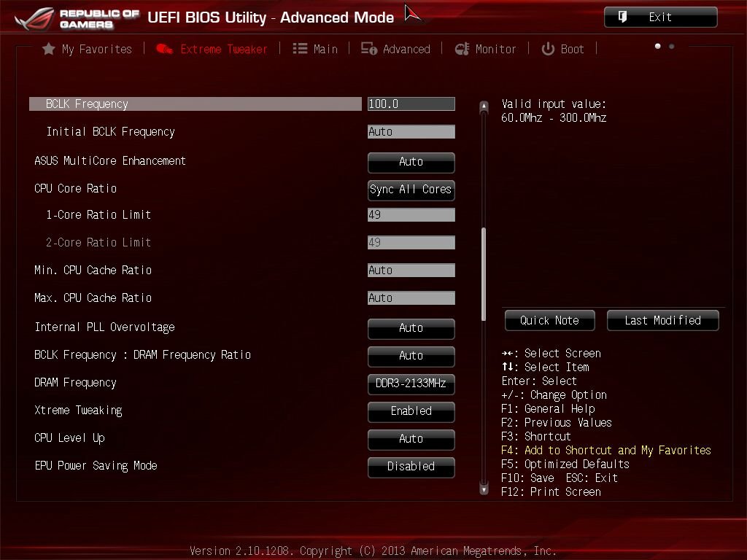747x560 pixels.
Task: Click the Exit button
Action: [x=660, y=17]
